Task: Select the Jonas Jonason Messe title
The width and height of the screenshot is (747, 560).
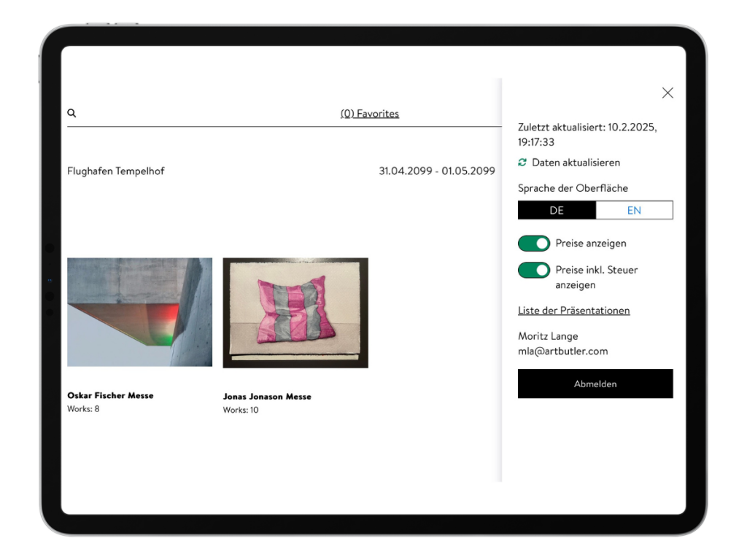Action: coord(267,397)
